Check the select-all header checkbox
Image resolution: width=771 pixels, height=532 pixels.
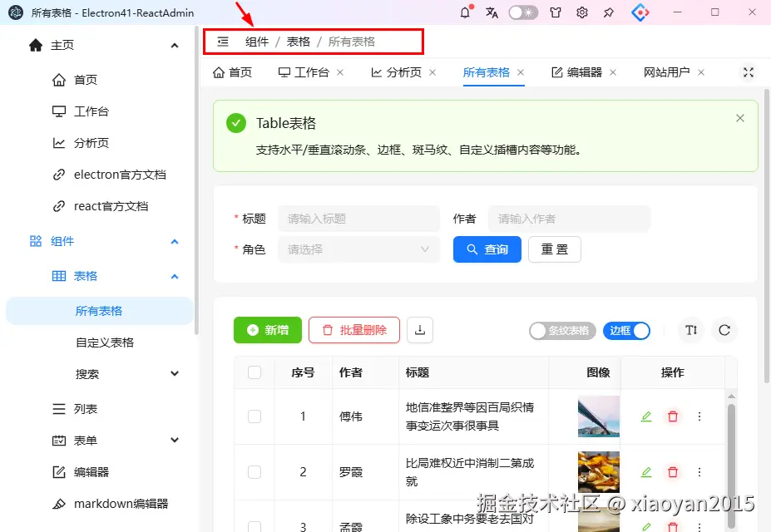tap(255, 372)
